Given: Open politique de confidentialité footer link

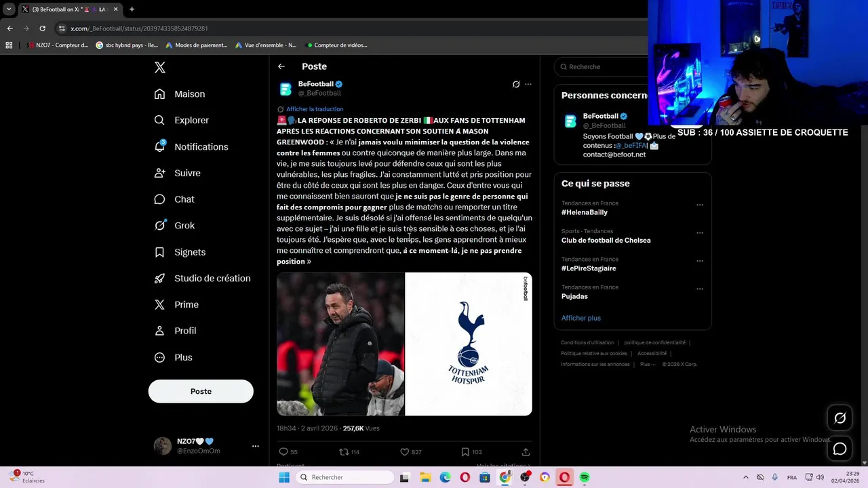Looking at the screenshot, I should click(655, 343).
